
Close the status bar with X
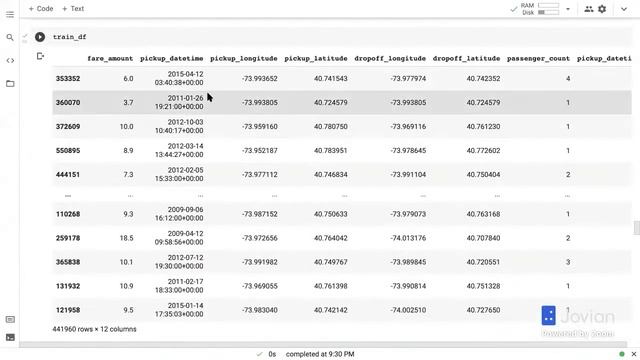click(634, 354)
